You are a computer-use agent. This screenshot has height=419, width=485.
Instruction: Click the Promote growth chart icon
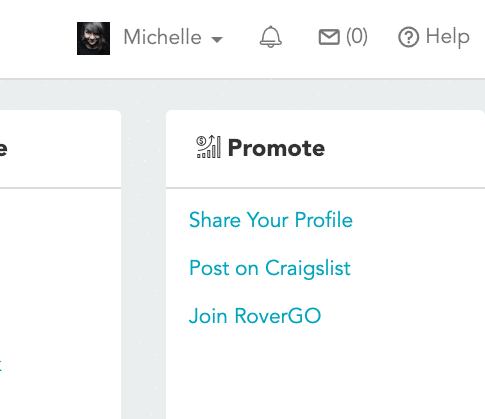[209, 147]
